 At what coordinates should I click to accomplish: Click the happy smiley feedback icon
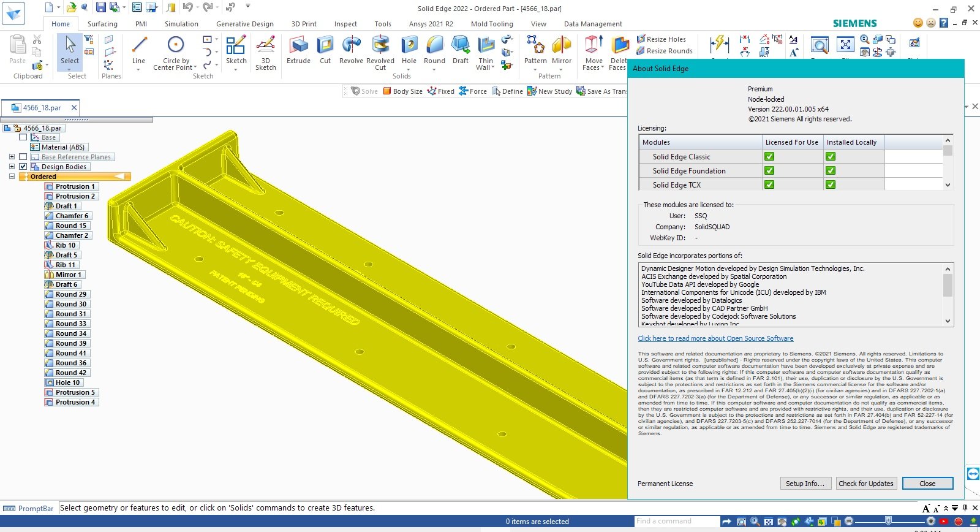tap(918, 23)
